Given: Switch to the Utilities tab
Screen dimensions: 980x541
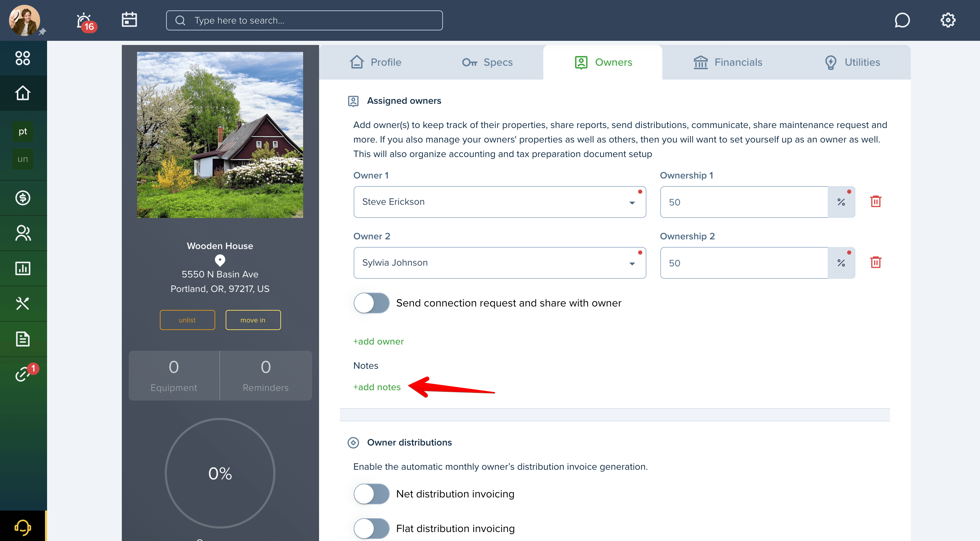Looking at the screenshot, I should coord(852,62).
